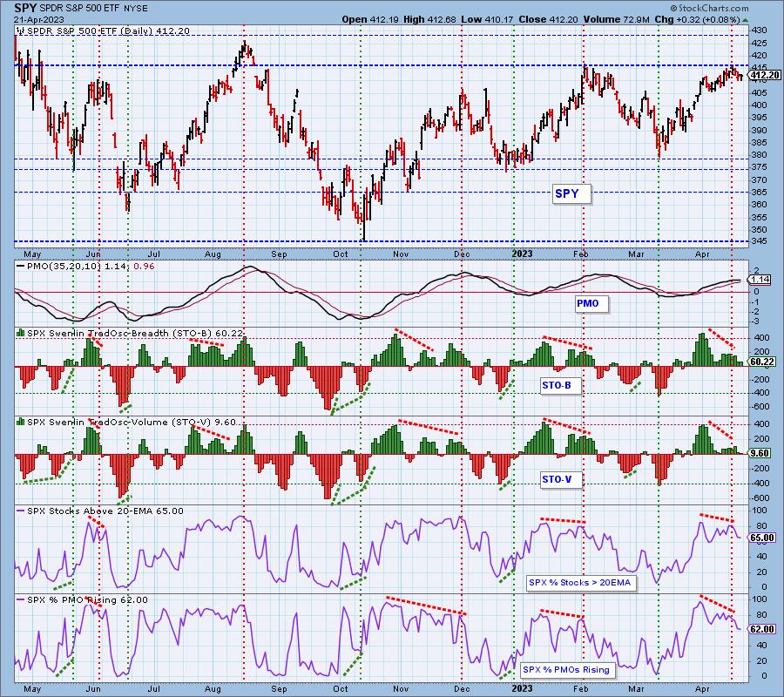This screenshot has height=697, width=784.
Task: Click the 9.60 STO-V value tag
Action: tap(761, 453)
